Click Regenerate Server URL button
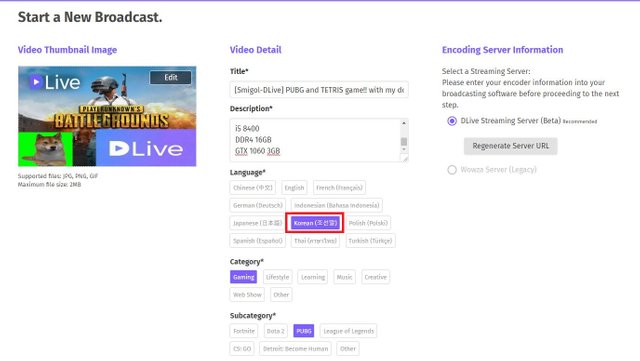 tap(511, 146)
